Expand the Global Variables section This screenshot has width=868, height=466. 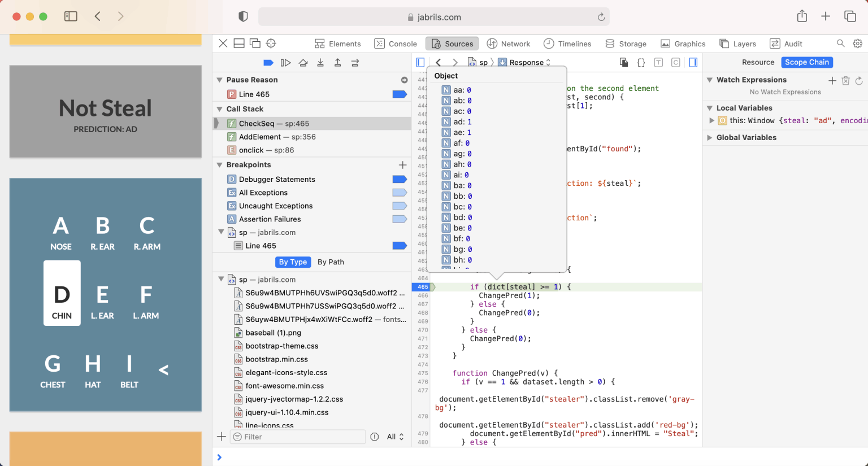click(x=710, y=137)
